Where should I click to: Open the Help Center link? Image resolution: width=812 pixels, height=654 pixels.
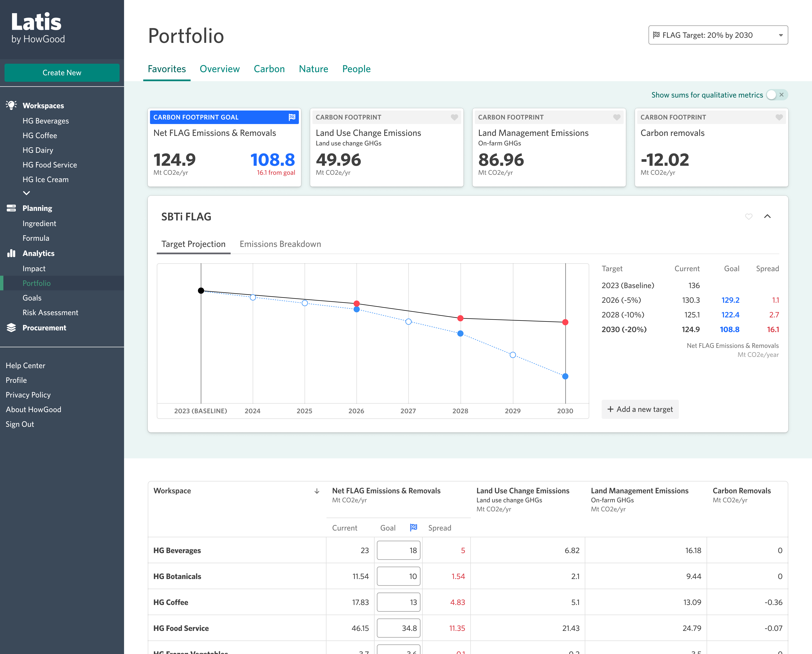tap(25, 365)
